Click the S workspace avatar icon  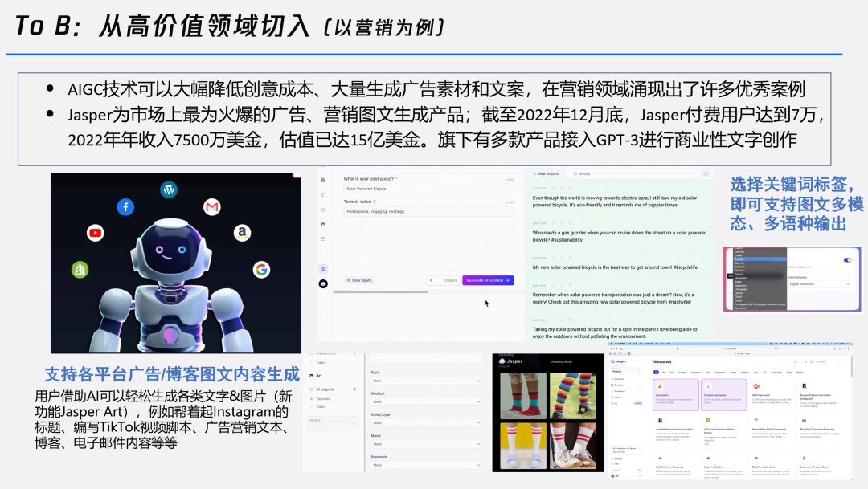[322, 268]
